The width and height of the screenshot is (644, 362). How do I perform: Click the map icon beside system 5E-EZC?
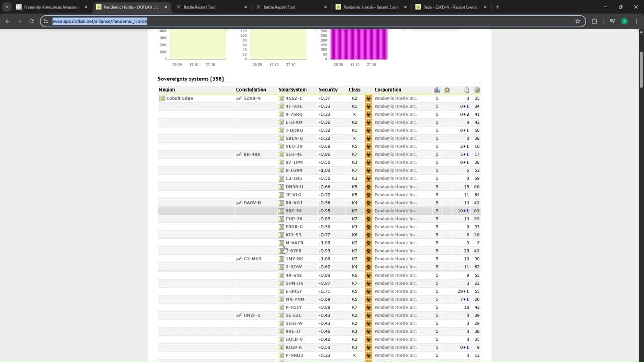point(282,315)
